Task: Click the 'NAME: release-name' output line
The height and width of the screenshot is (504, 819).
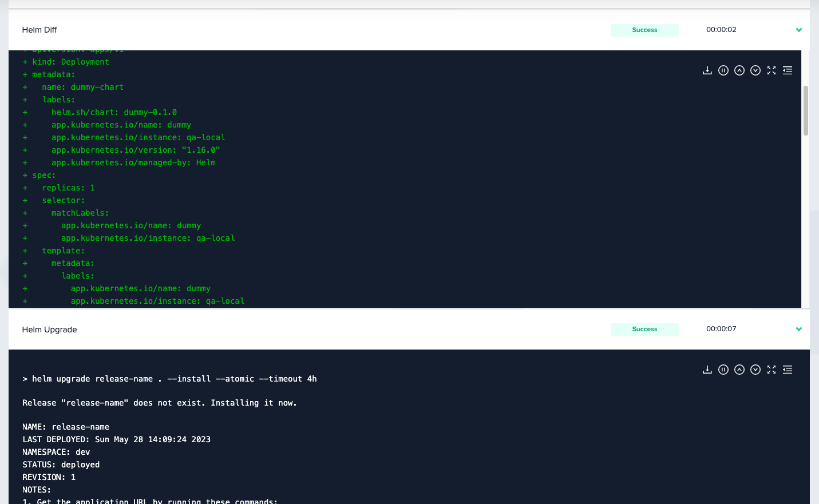Action: point(66,427)
